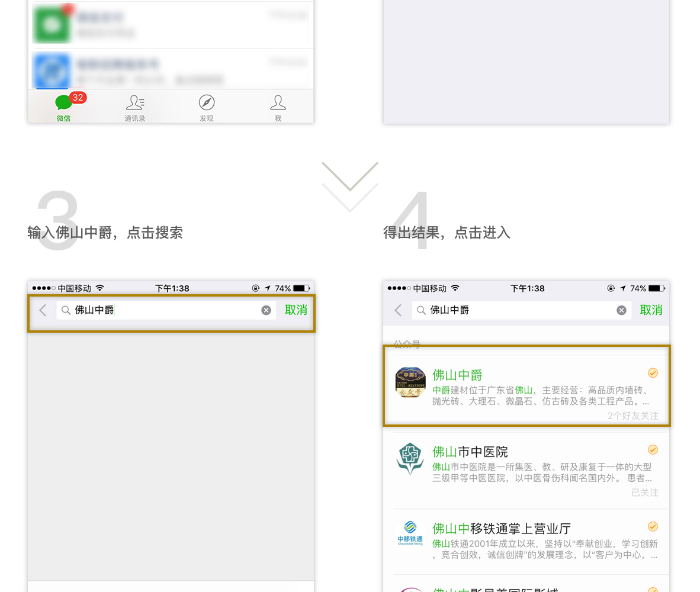Click the 中移铁通 logo icon

[x=410, y=534]
